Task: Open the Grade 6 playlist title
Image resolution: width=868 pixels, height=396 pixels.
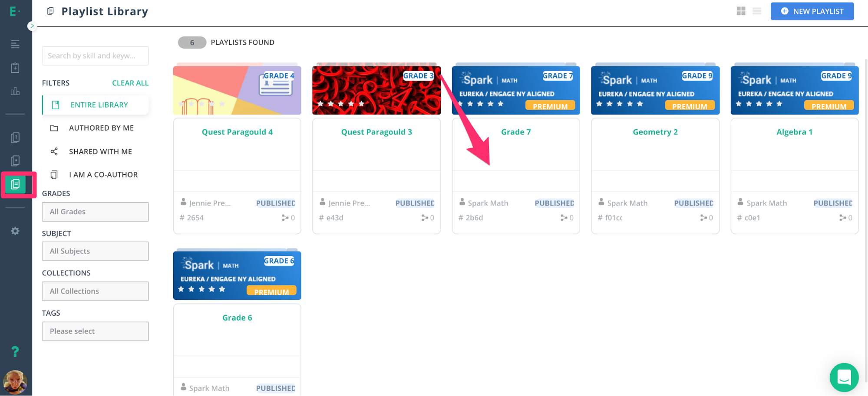Action: pos(237,317)
